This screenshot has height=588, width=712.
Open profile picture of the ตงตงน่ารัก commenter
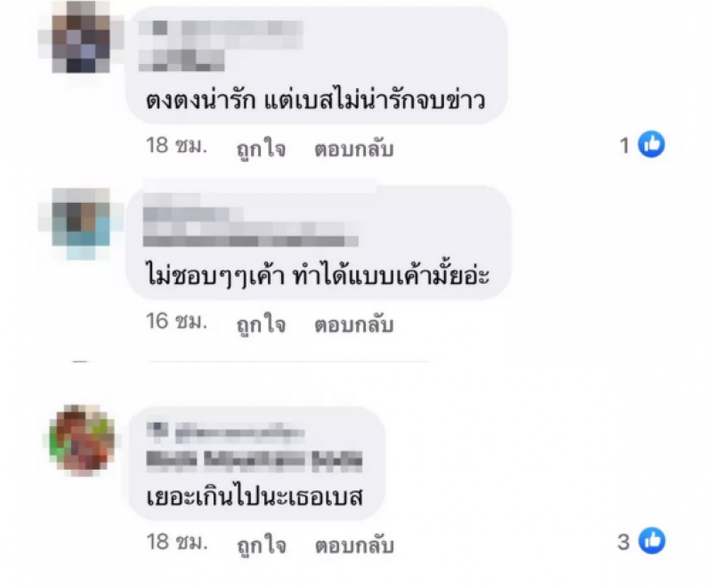coord(81,36)
